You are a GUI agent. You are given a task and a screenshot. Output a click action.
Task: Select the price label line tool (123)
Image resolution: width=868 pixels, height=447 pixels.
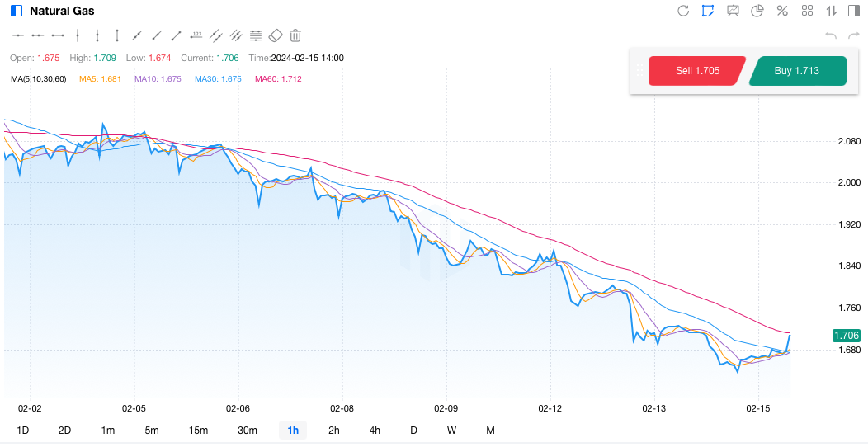[196, 35]
